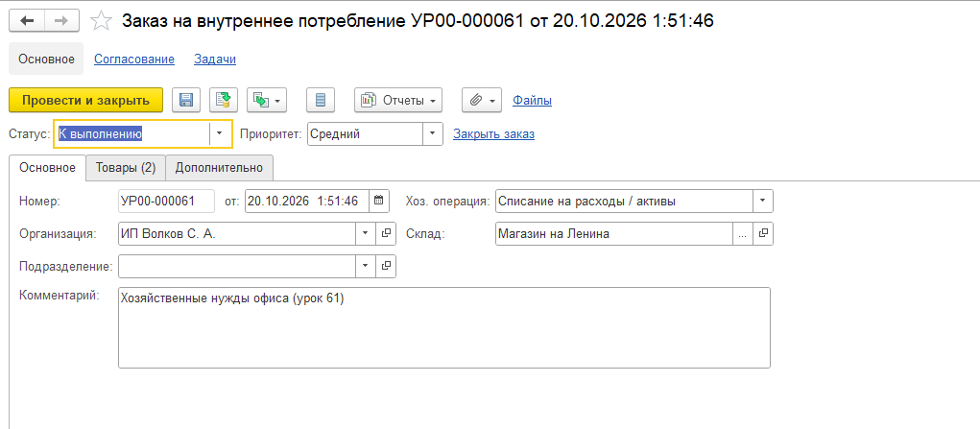Open the Товары (2) tab
The image size is (980, 429).
click(x=126, y=168)
